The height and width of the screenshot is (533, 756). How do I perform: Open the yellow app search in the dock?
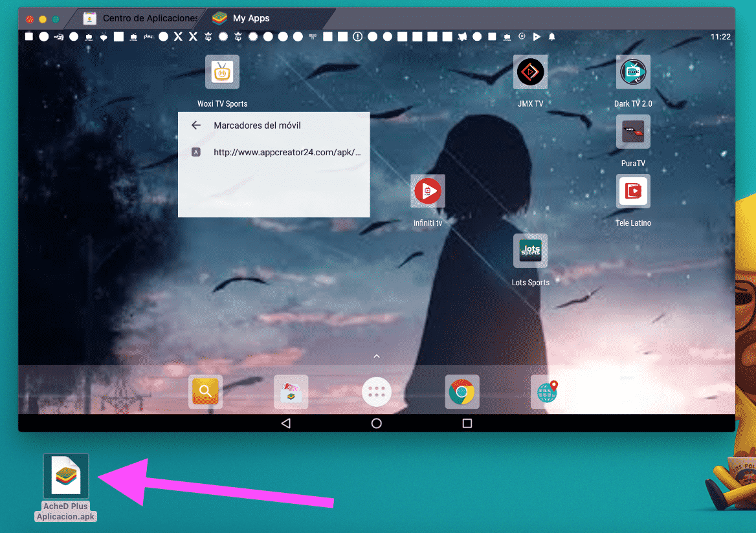pyautogui.click(x=205, y=392)
